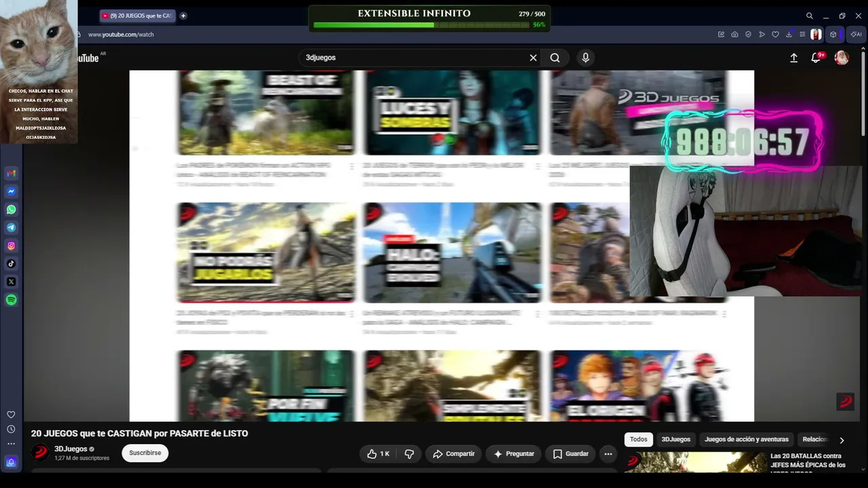
Task: Open the 3DJuegos channel avatar
Action: [x=41, y=452]
